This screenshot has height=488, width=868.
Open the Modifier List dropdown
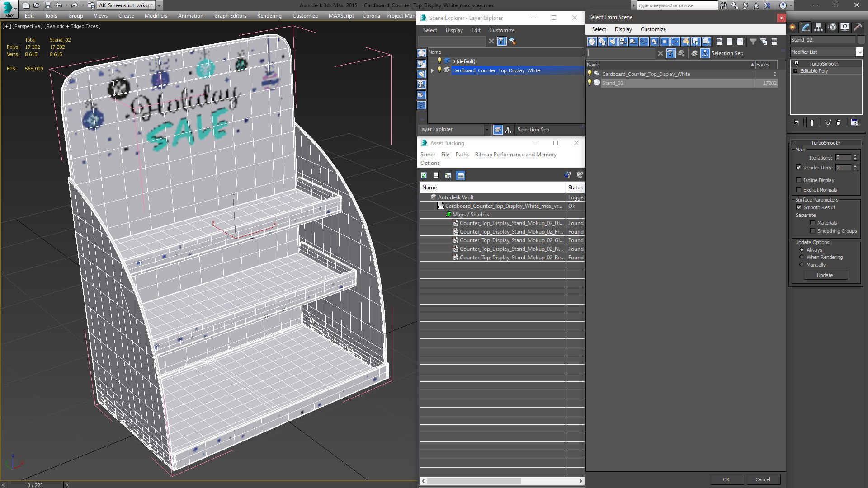tap(859, 52)
